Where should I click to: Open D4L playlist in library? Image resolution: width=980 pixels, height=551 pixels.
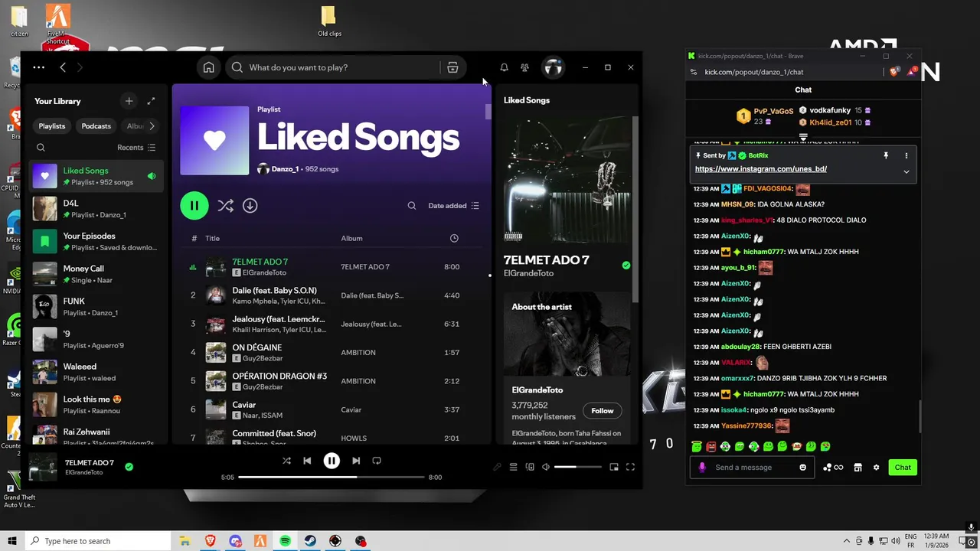96,209
